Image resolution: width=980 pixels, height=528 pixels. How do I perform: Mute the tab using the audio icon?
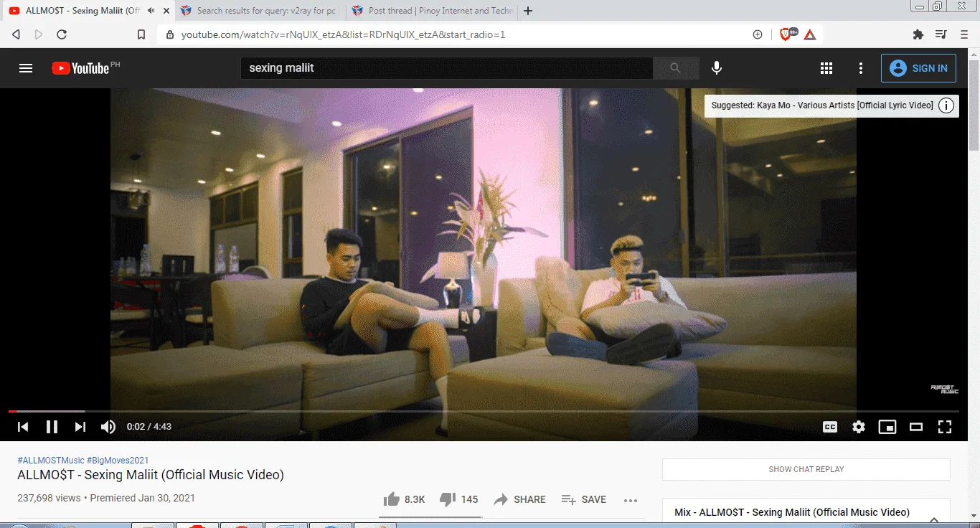click(x=151, y=11)
